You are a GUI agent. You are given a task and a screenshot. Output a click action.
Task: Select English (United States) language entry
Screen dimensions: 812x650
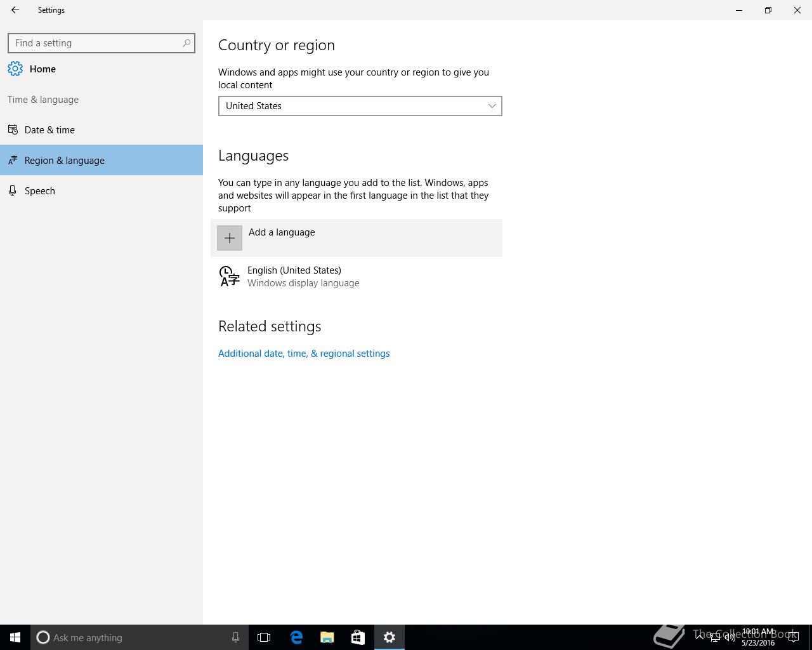pos(357,277)
